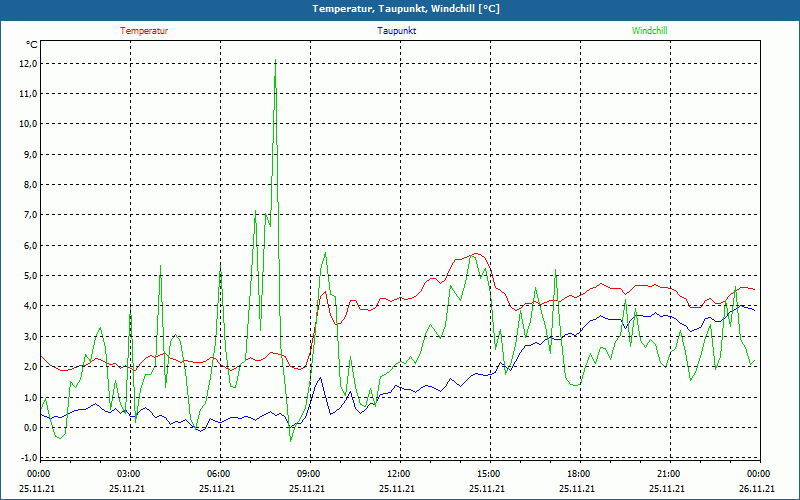The height and width of the screenshot is (500, 800).
Task: Click the blue Taupunkt legend label
Action: [x=396, y=31]
